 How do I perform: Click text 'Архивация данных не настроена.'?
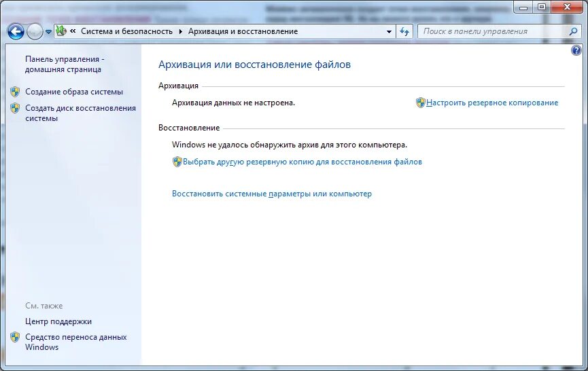[x=233, y=103]
